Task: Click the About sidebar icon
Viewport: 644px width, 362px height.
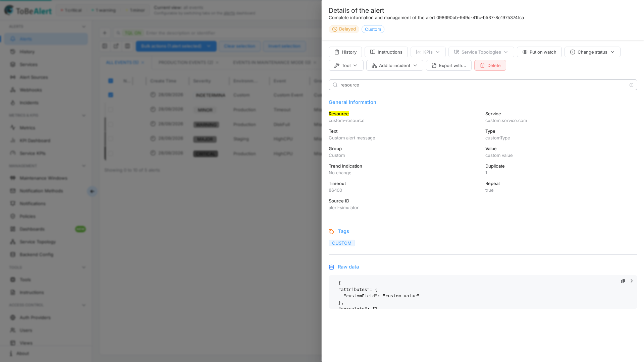Action: (11, 353)
